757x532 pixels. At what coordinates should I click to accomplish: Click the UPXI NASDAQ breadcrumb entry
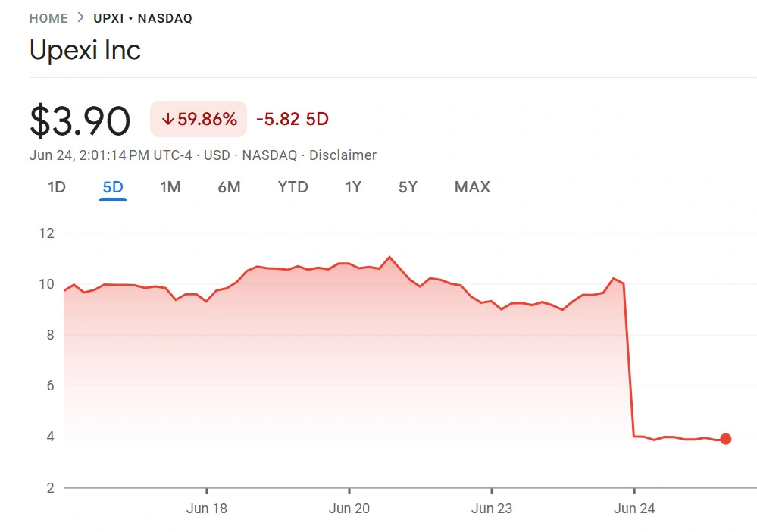click(141, 18)
